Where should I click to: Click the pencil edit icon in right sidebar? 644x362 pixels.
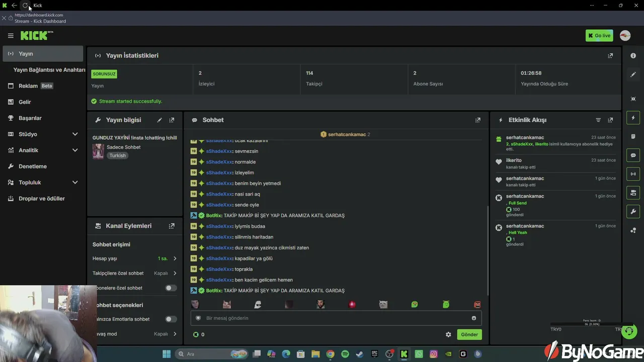click(x=633, y=74)
